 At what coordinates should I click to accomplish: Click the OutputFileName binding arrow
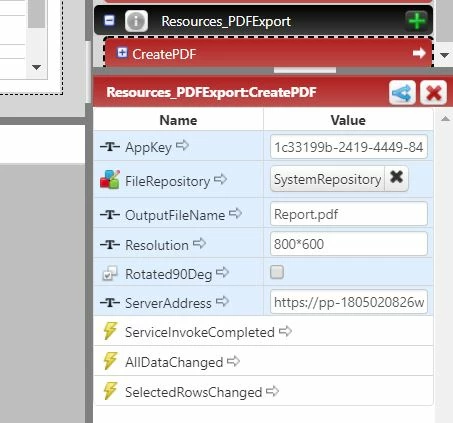(x=235, y=213)
